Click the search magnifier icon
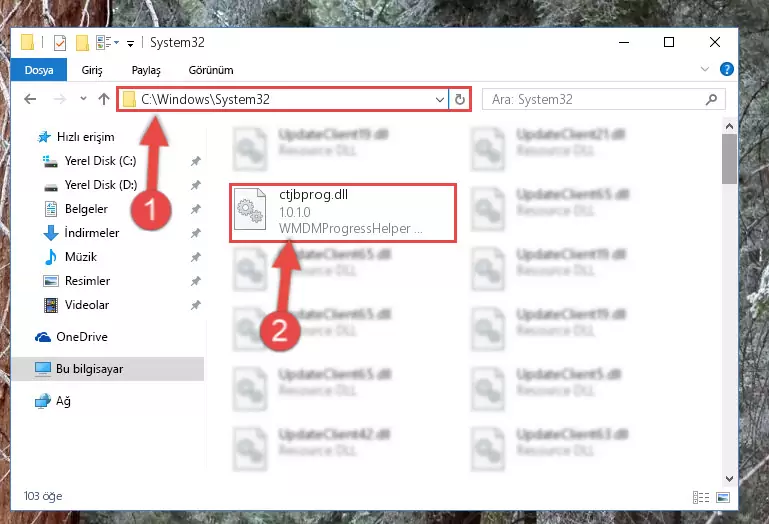This screenshot has width=769, height=524. [711, 100]
